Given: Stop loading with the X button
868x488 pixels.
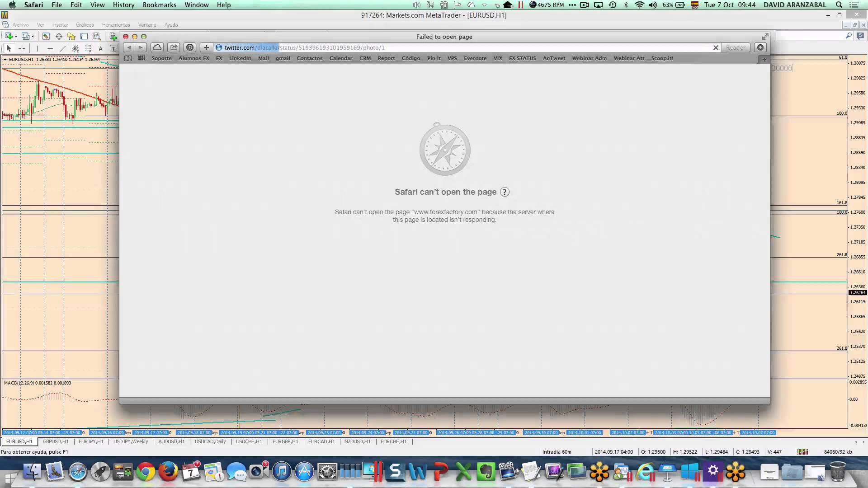Looking at the screenshot, I should [716, 47].
